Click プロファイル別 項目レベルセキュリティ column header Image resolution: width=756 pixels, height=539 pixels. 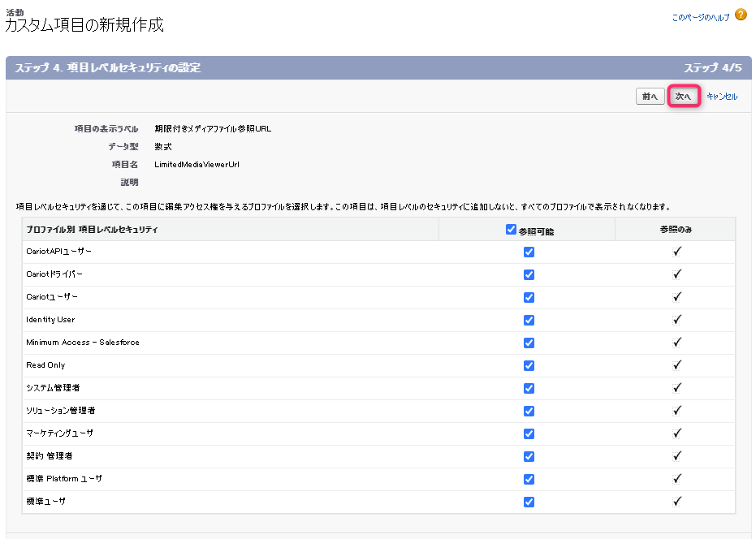click(x=92, y=230)
